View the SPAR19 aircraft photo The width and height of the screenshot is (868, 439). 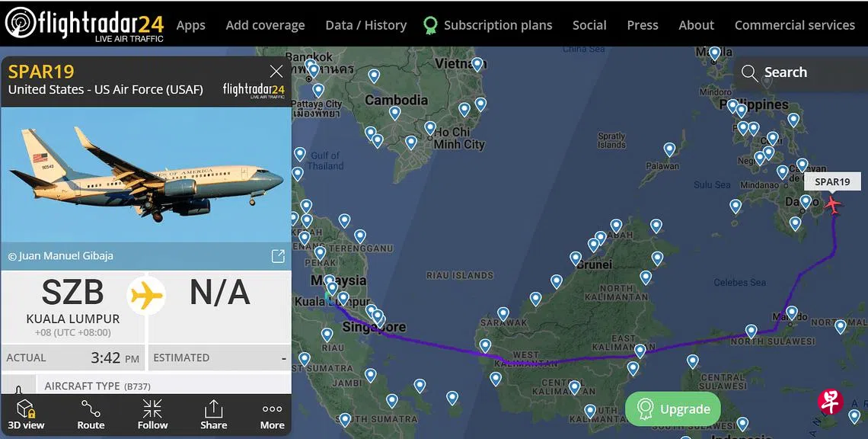(x=146, y=174)
